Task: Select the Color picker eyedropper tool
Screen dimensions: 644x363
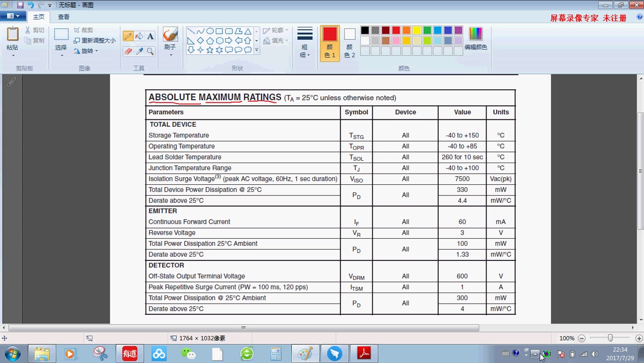Action: coord(139,51)
